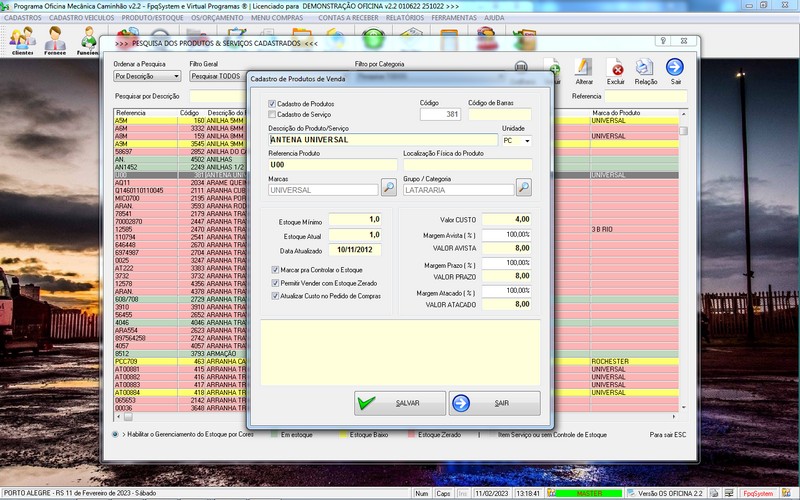Open the Filtro Geral Pesquisar TODOS dropdown
This screenshot has height=500, width=800.
(x=218, y=76)
